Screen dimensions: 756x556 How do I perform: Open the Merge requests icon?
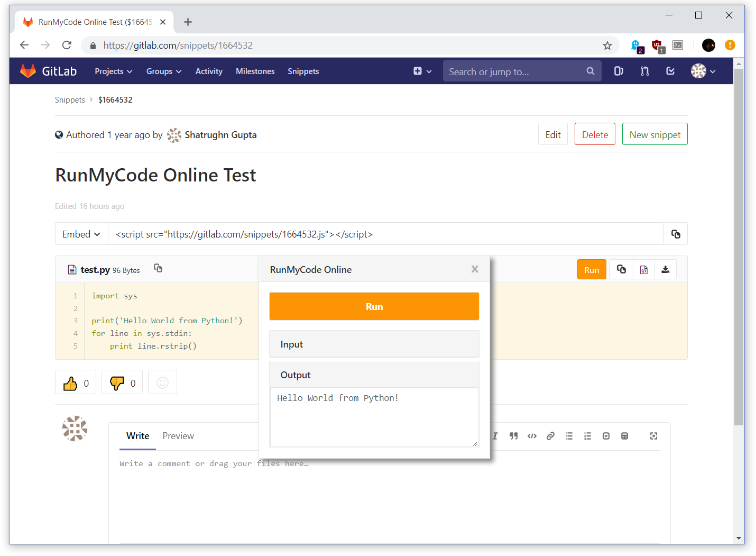click(644, 71)
